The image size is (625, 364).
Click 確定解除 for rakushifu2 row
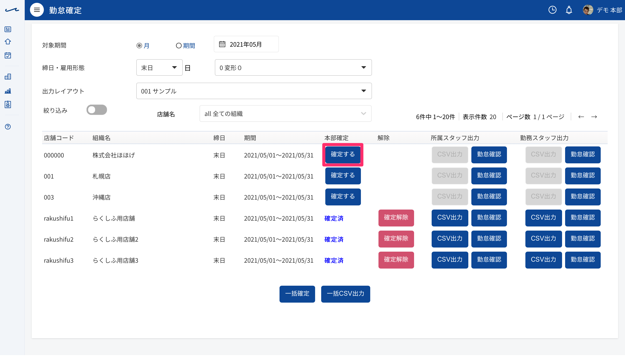(396, 239)
